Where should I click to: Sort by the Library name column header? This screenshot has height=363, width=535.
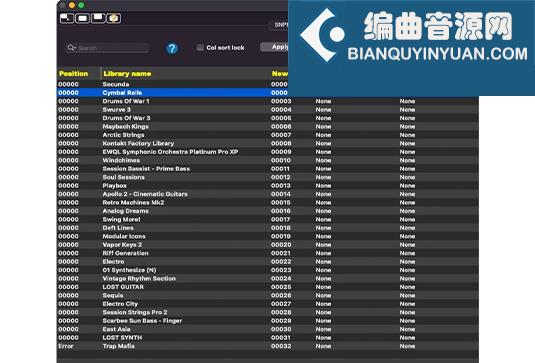(x=127, y=74)
